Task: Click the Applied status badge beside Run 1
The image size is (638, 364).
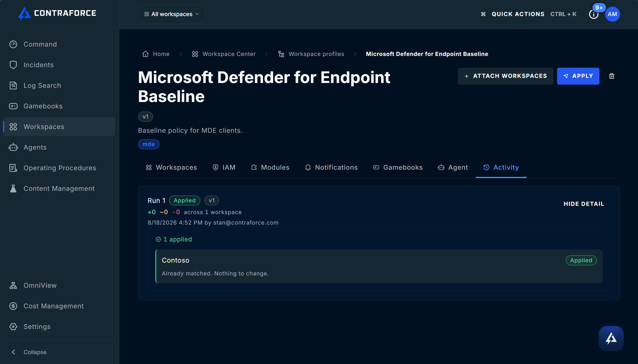Action: click(x=185, y=200)
